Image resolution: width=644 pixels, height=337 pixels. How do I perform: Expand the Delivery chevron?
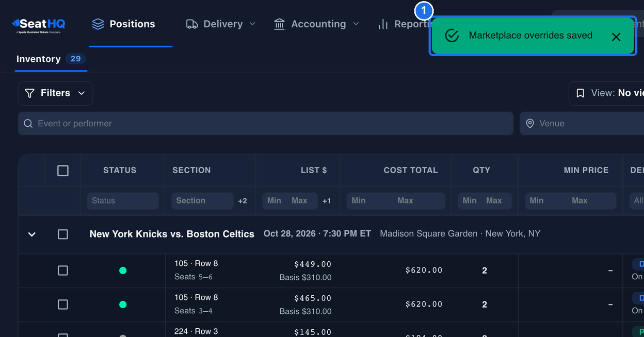tap(252, 24)
